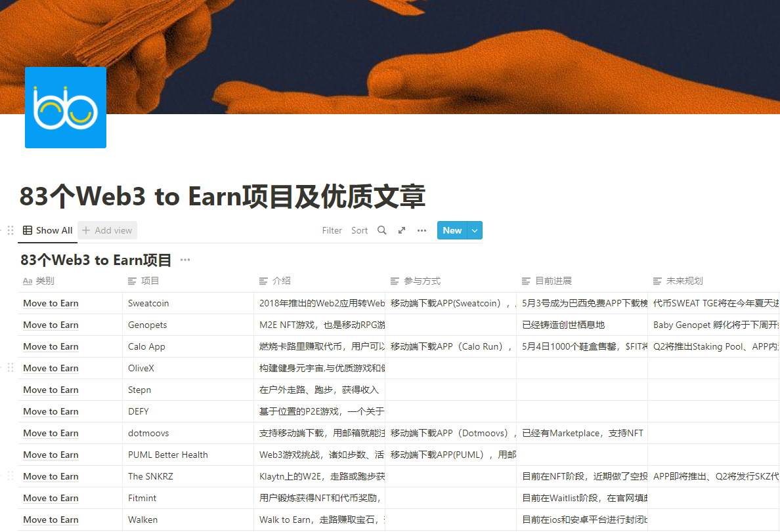The image size is (780, 532).
Task: Click future plan cell starting Baby Genopet
Action: (x=714, y=325)
